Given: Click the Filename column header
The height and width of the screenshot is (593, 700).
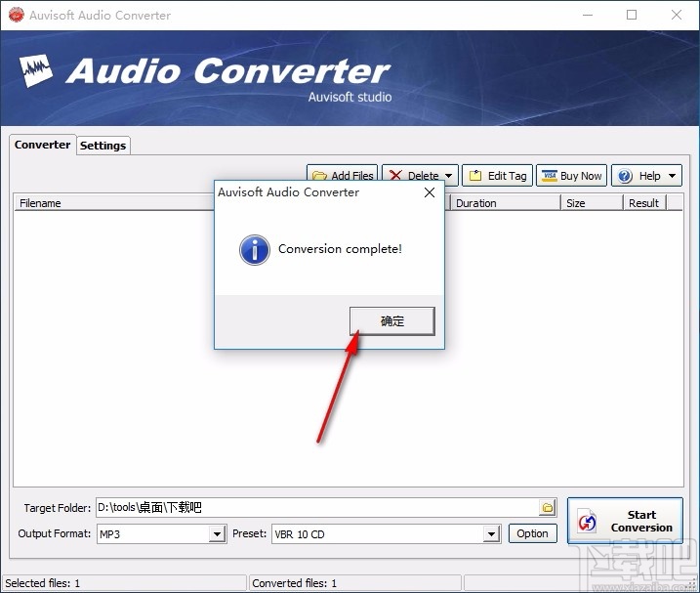Looking at the screenshot, I should [x=114, y=203].
